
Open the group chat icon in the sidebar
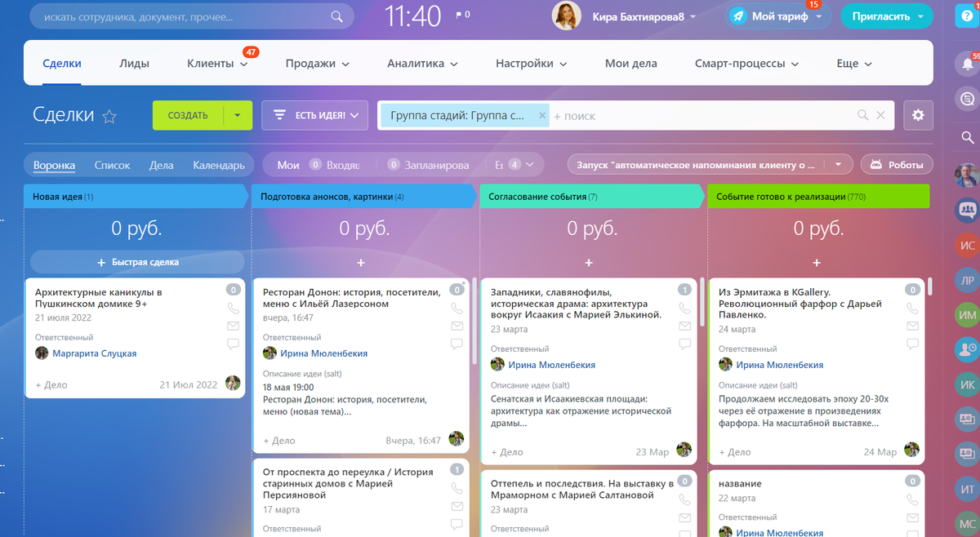[x=967, y=210]
